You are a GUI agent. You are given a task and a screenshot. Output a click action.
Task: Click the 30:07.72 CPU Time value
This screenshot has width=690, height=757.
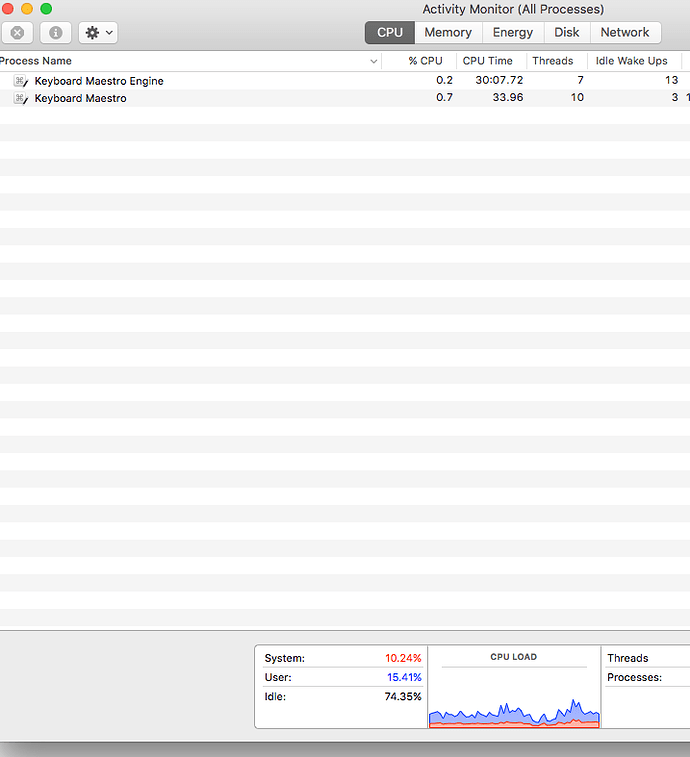tap(499, 80)
